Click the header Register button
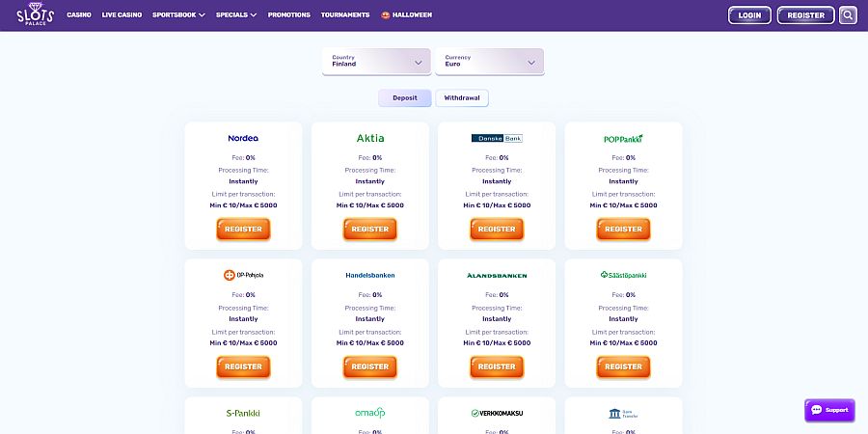Viewport: 868px width, 434px height. 805,15
